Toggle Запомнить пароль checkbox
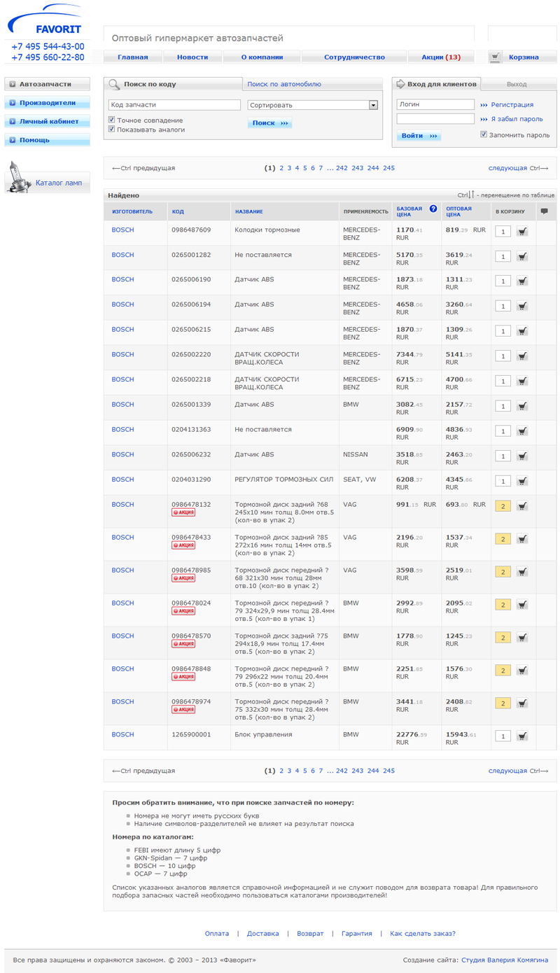560x973 pixels. (484, 134)
